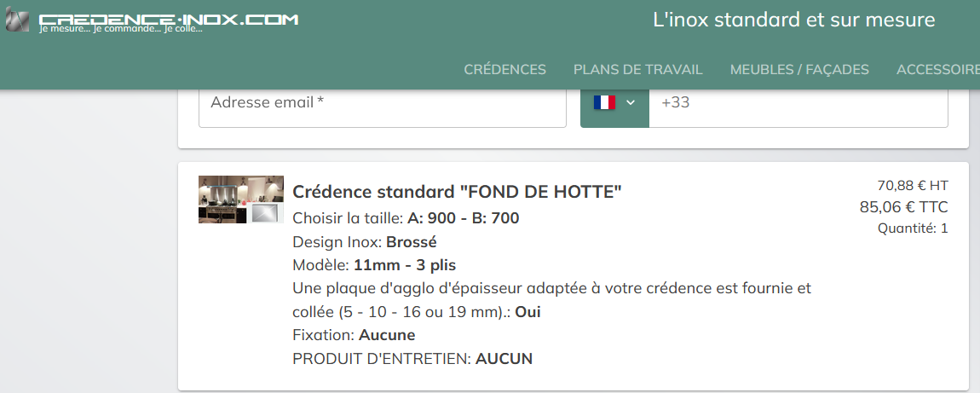Image resolution: width=980 pixels, height=393 pixels.
Task: Open the PLANS DE TRAVAIL menu
Action: [x=637, y=70]
